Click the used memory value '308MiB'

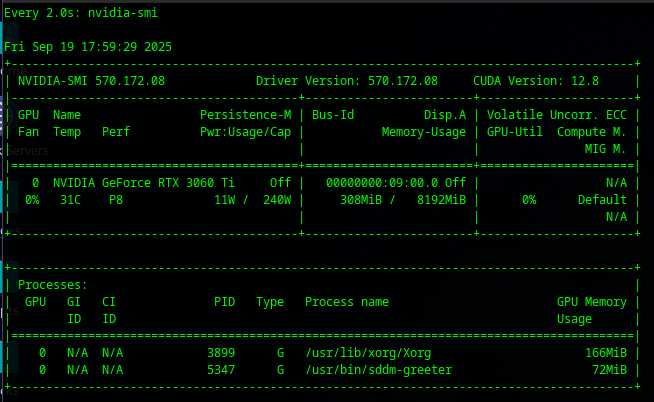361,200
